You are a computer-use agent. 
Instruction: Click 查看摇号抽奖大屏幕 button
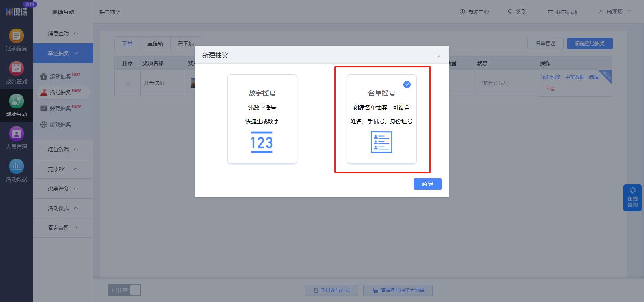click(398, 290)
